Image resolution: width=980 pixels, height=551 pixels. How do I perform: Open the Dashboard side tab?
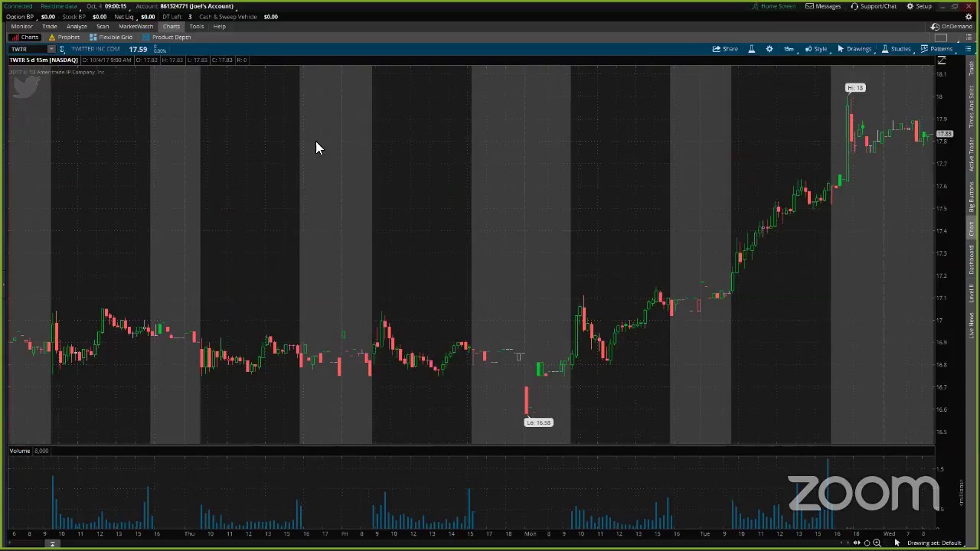tap(972, 260)
